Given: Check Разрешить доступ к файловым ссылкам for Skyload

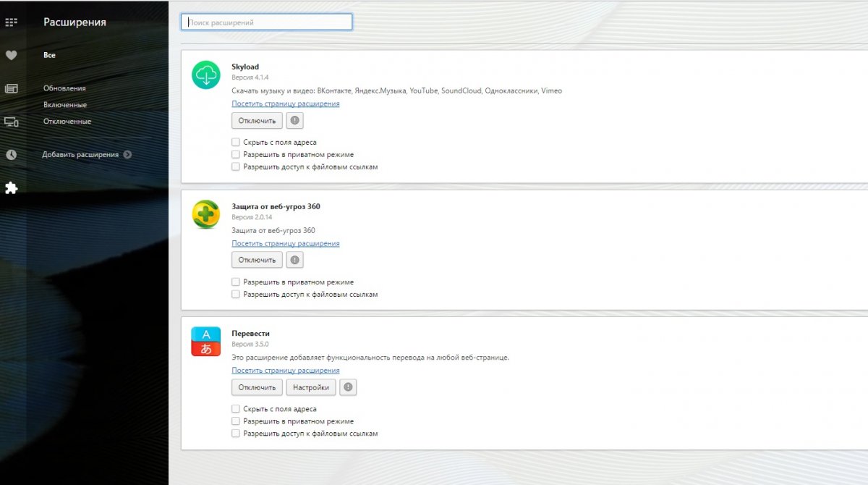Looking at the screenshot, I should tap(236, 167).
